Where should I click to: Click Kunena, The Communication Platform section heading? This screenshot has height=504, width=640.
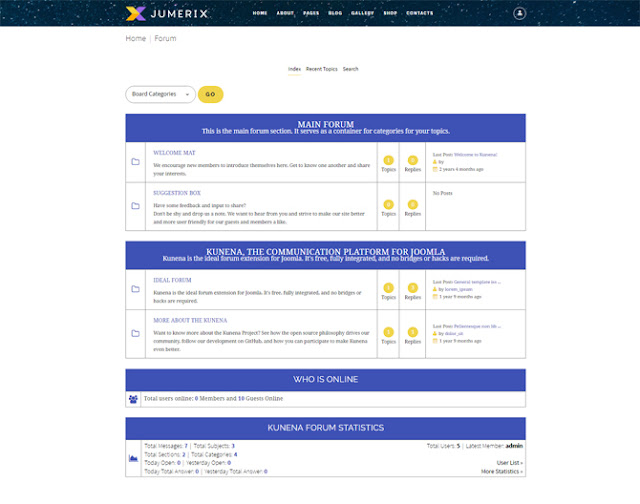click(x=326, y=251)
